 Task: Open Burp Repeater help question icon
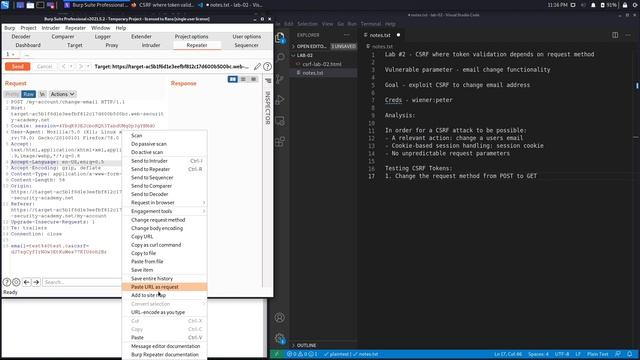click(x=267, y=66)
